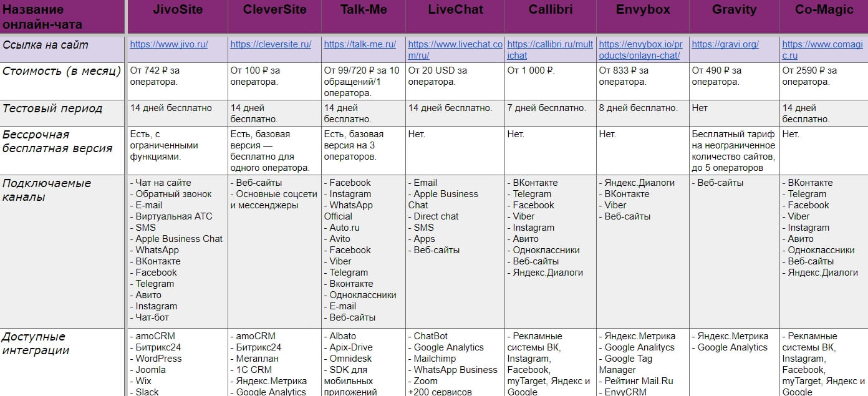Select the JivoSite column header
This screenshot has height=396, width=868.
(x=177, y=17)
